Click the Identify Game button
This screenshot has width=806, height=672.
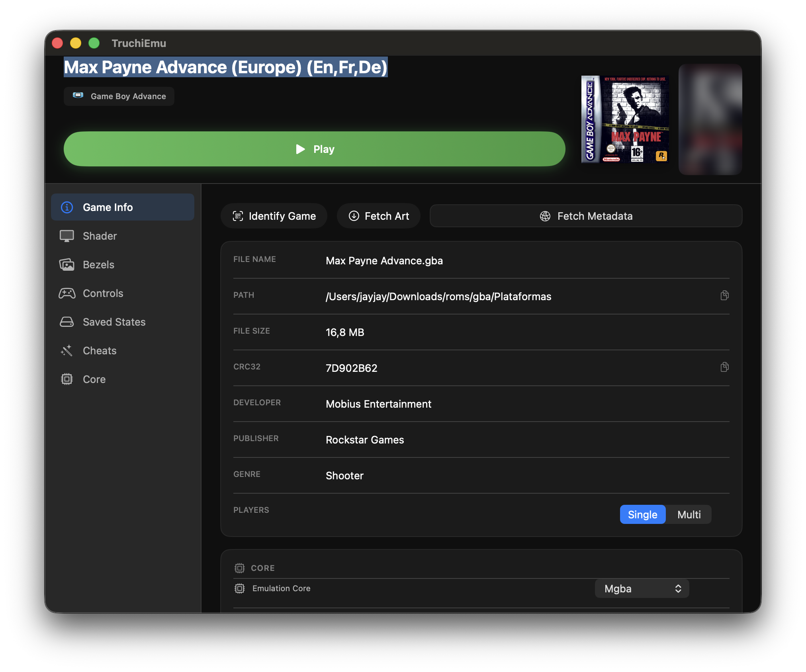click(x=274, y=216)
